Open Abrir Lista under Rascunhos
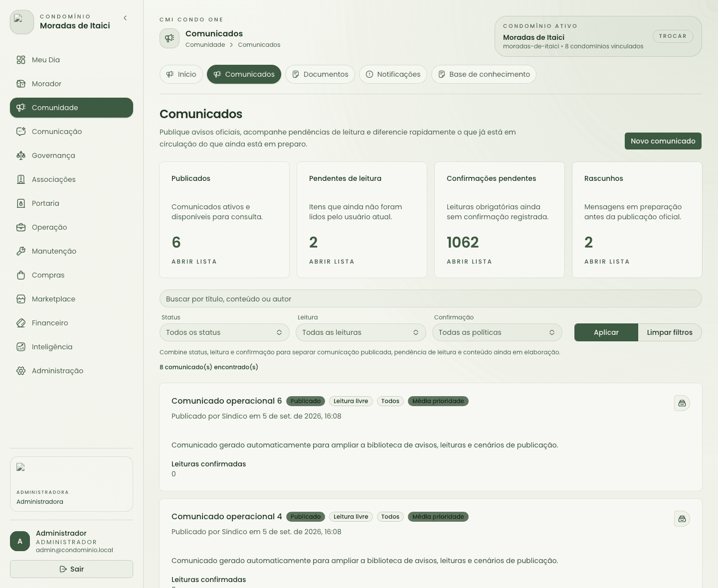The width and height of the screenshot is (718, 588). point(607,262)
